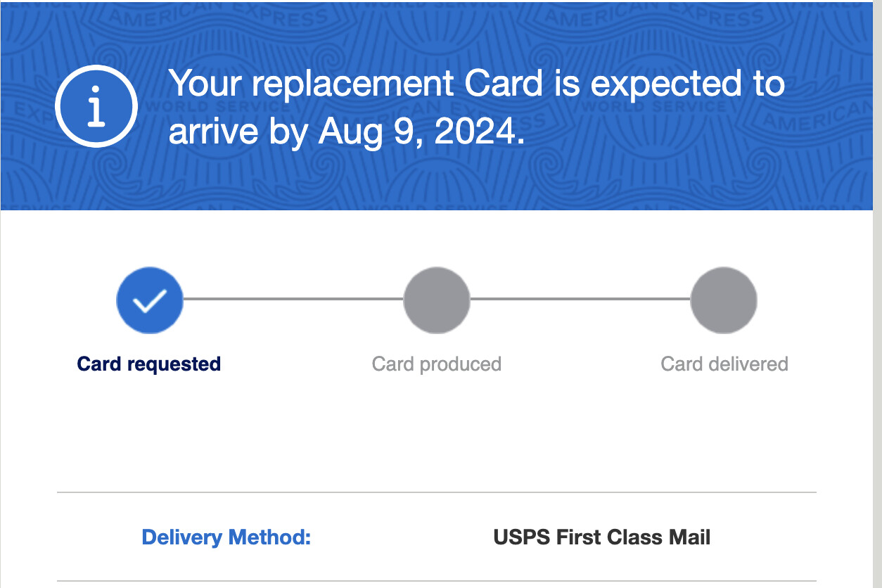This screenshot has width=882, height=588.
Task: Click the info icon in the blue banner
Action: coord(96,107)
